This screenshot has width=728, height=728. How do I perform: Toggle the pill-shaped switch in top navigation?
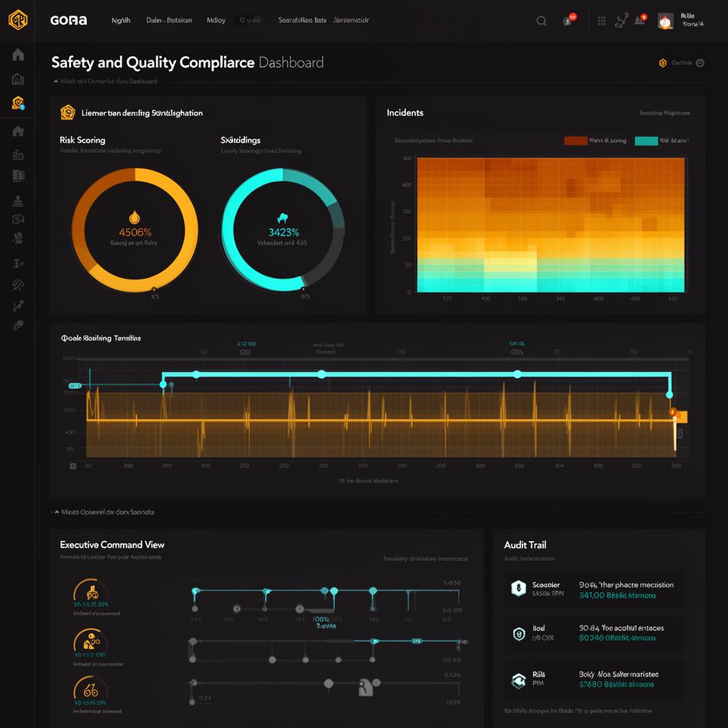pos(250,21)
